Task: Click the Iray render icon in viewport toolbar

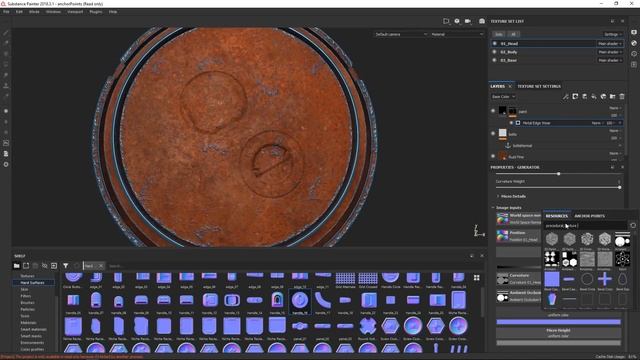Action: pos(482,21)
